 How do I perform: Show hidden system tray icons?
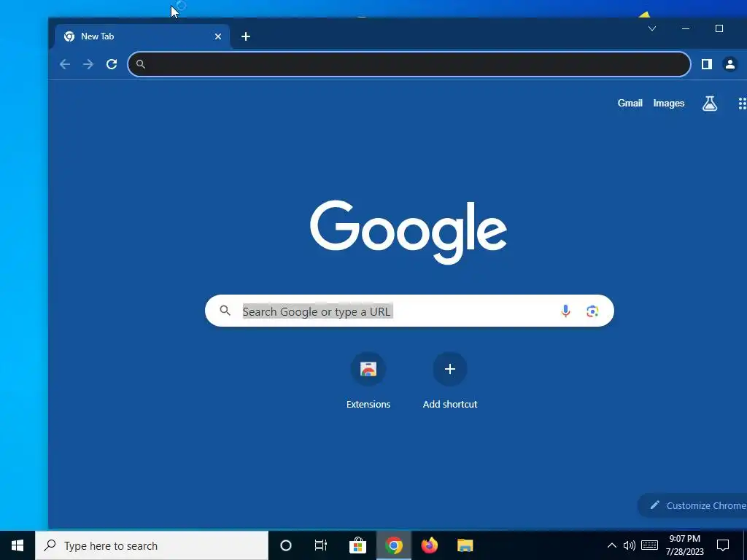coord(612,545)
